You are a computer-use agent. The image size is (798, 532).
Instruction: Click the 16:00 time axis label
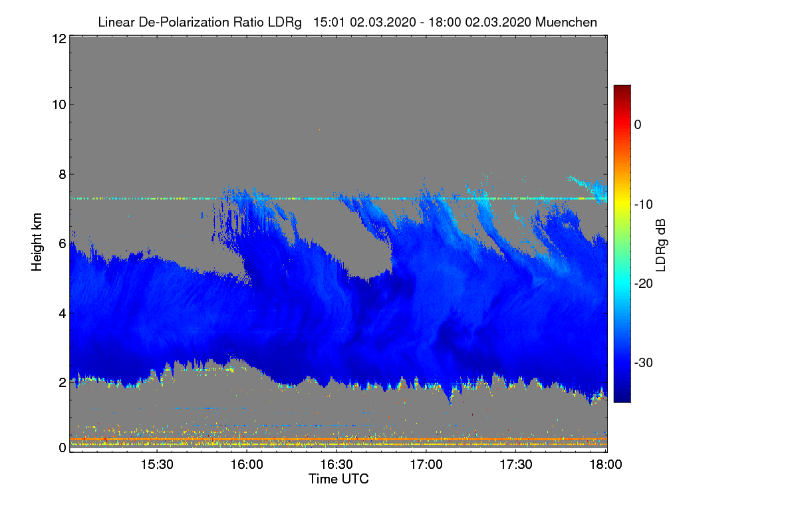(246, 465)
